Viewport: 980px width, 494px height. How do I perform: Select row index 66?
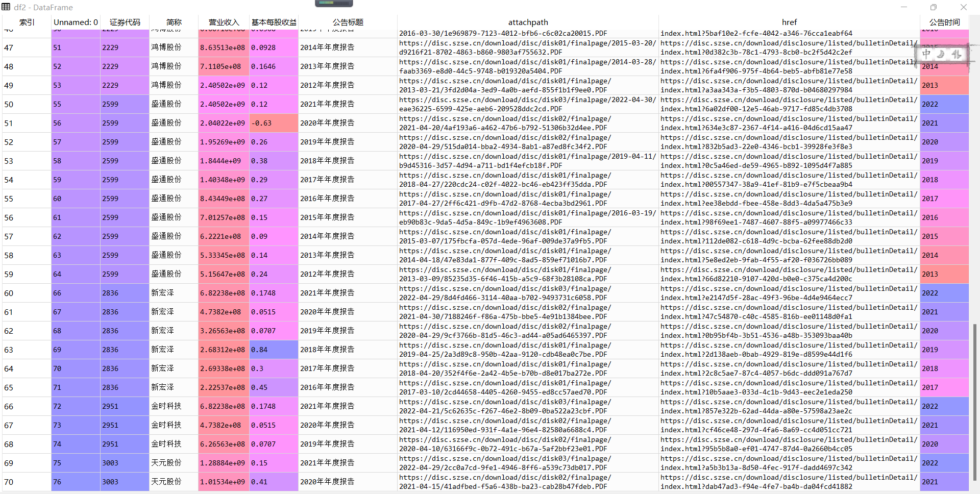pyautogui.click(x=27, y=406)
